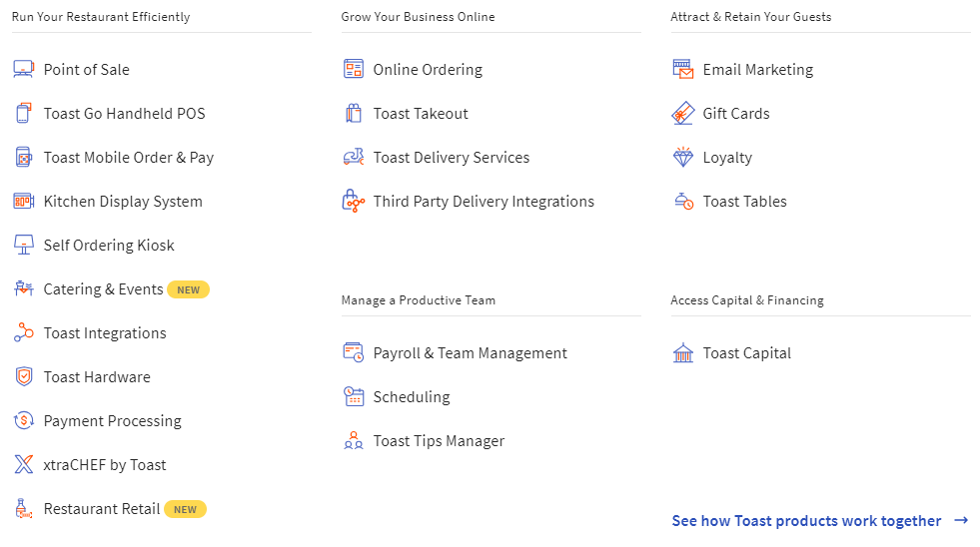Screen dimensions: 980x547
Task: Click Manage a Productive Team heading
Action: point(419,300)
